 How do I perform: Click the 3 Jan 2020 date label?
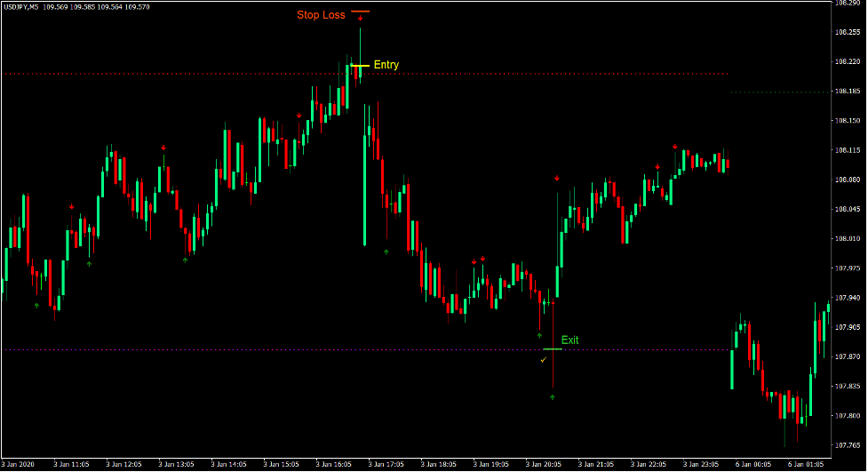click(20, 464)
